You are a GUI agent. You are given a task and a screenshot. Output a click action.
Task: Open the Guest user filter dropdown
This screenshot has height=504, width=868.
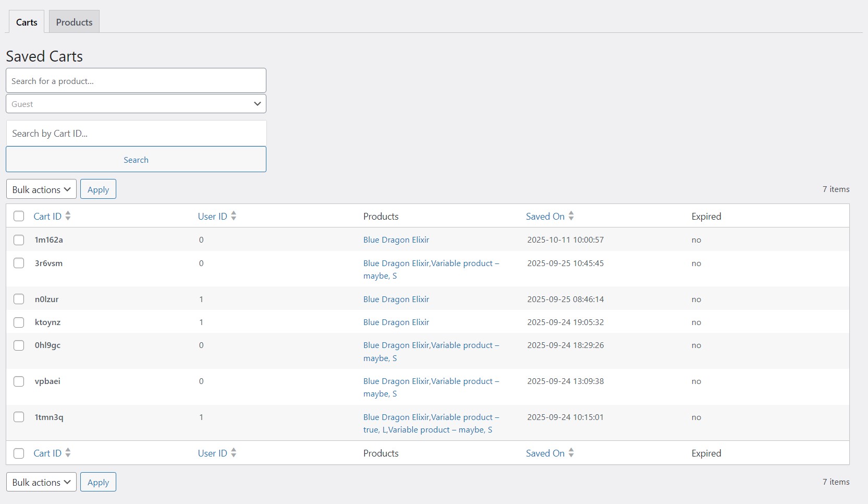point(136,103)
